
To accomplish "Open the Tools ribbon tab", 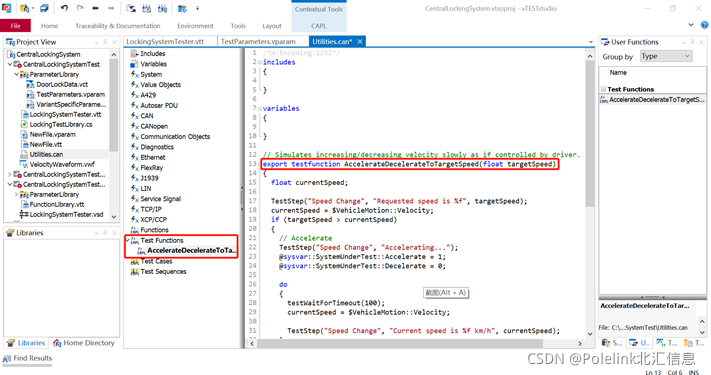I will tap(238, 26).
